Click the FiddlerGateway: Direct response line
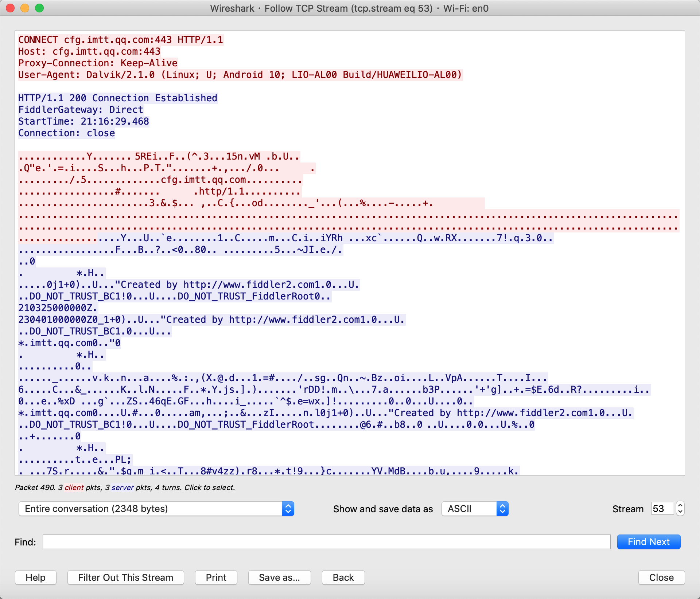The image size is (700, 599). [81, 110]
